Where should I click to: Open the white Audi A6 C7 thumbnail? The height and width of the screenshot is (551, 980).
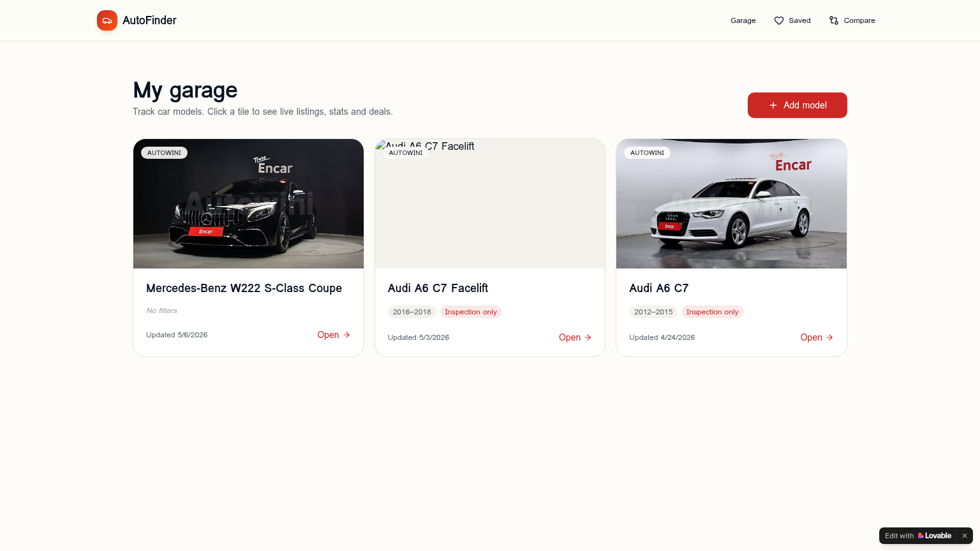click(731, 203)
